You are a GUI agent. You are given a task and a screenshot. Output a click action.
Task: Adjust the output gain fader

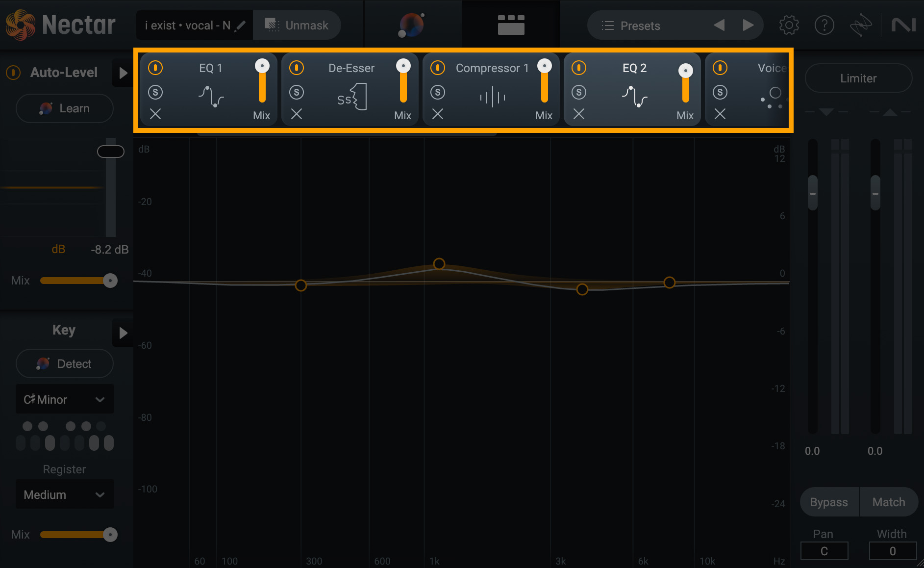tap(875, 193)
